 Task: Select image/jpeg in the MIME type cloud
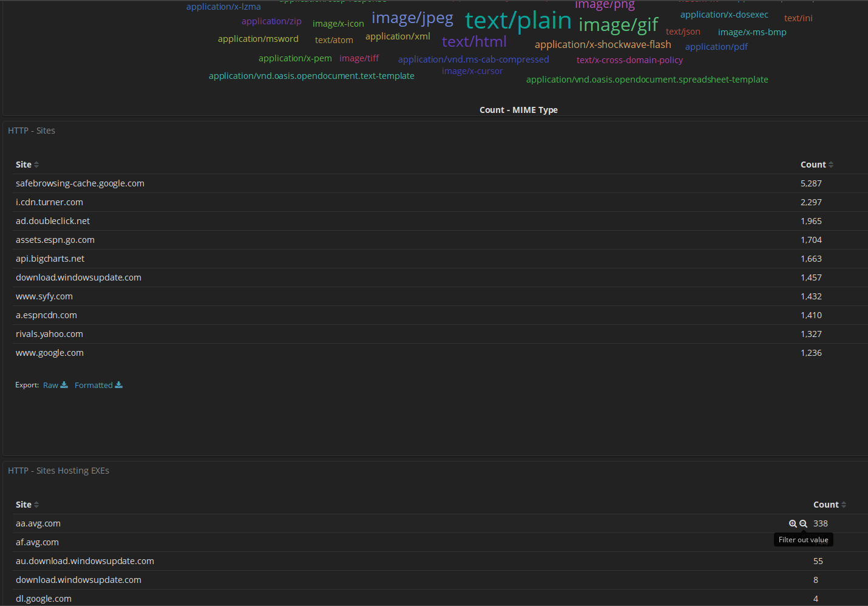(x=412, y=18)
